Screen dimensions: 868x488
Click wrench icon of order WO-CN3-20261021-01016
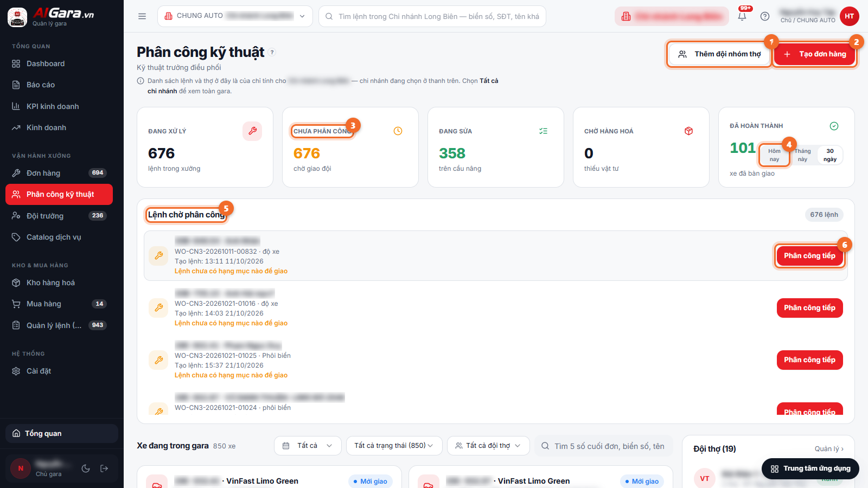click(159, 308)
